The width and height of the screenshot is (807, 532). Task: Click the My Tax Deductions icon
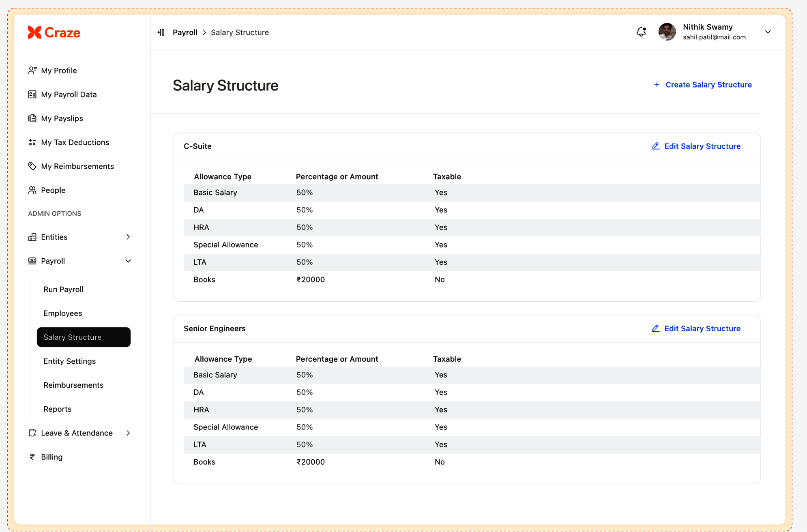click(x=32, y=142)
